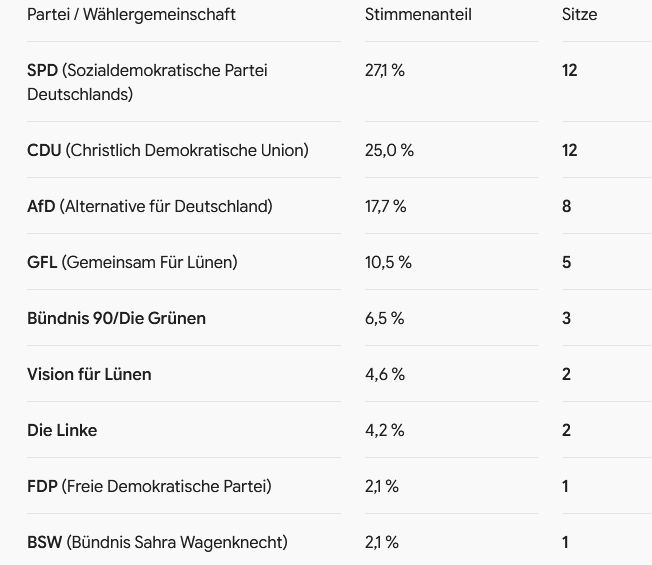Click the 6,5 % value for Grünen
This screenshot has height=565, width=652.
pos(385,318)
